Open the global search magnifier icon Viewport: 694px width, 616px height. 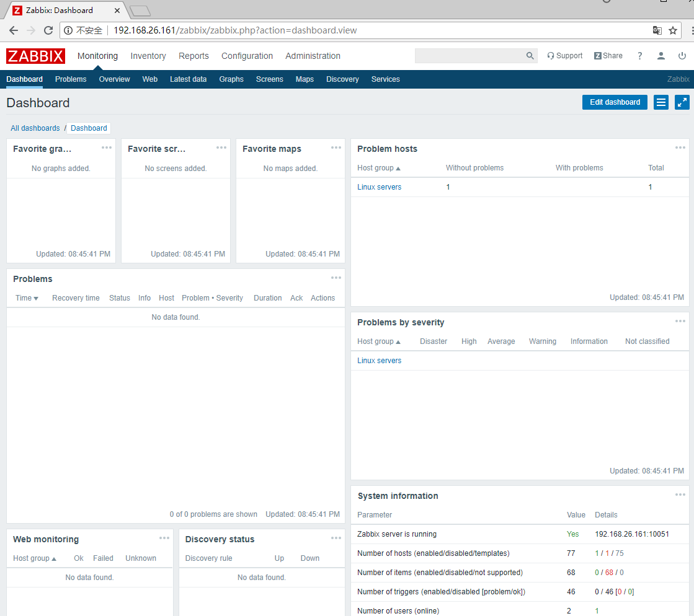[530, 55]
